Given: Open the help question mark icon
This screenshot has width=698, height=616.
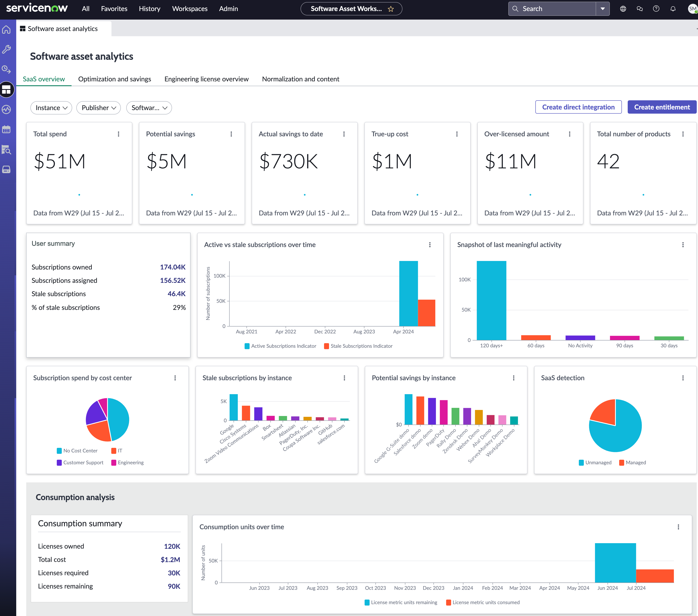Looking at the screenshot, I should [656, 9].
